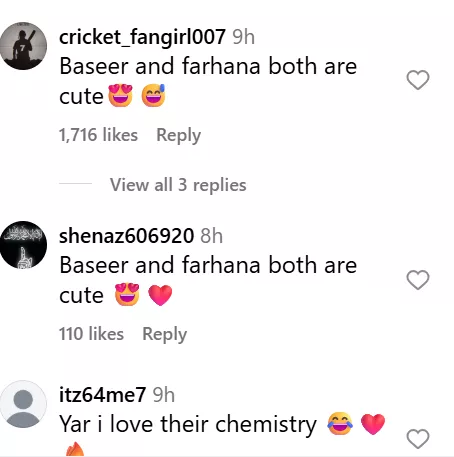Reply to cricket_fangirl007's comment
454x457 pixels.
tap(179, 135)
